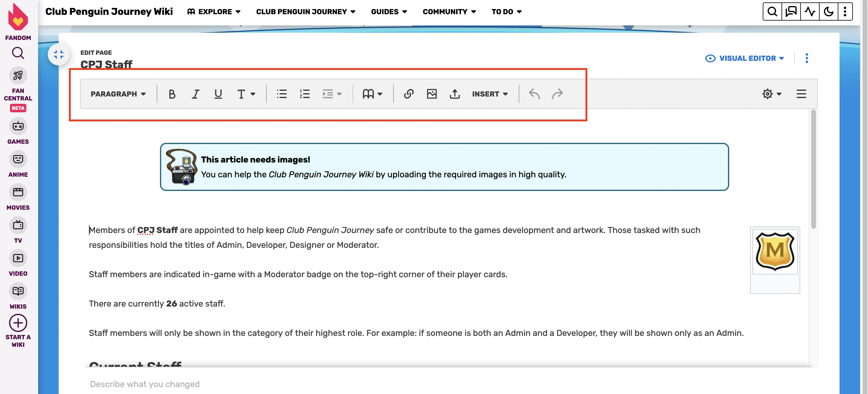868x394 pixels.
Task: Click the link insertion icon
Action: tap(408, 94)
